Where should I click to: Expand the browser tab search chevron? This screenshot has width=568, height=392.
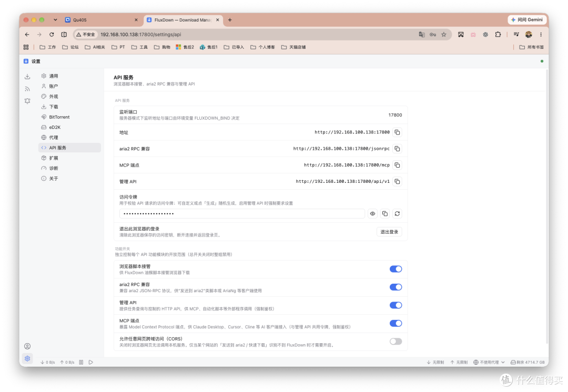(55, 20)
